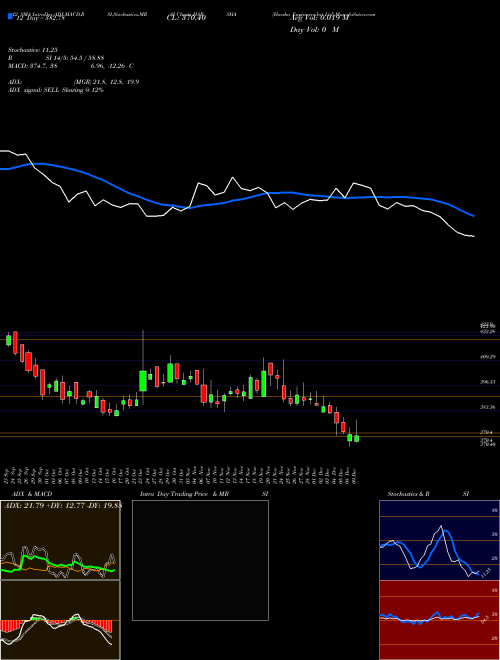500x660 pixels.
Task: Open the red RSI mini chart
Action: 439,620
